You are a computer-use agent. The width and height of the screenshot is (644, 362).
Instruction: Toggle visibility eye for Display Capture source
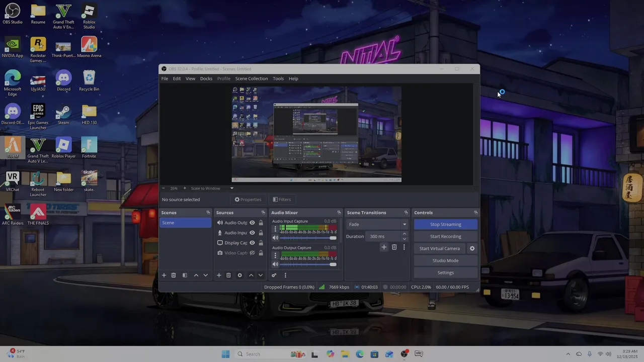coord(253,243)
